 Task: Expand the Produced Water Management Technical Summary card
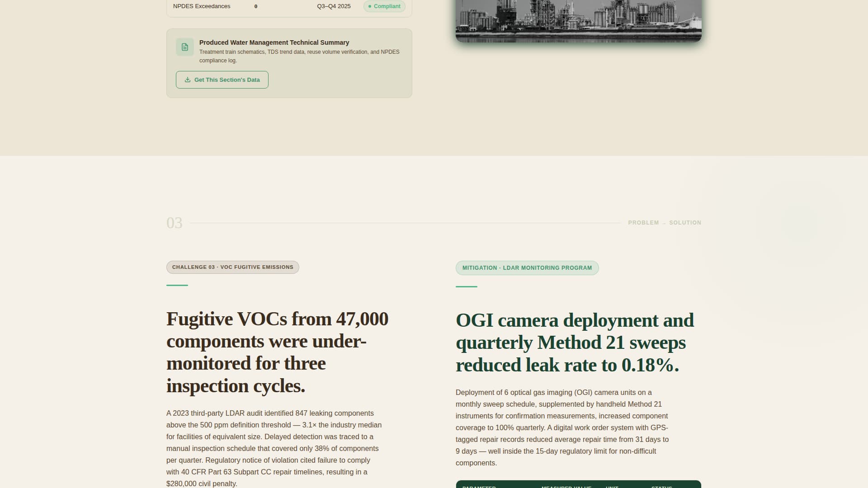(274, 42)
